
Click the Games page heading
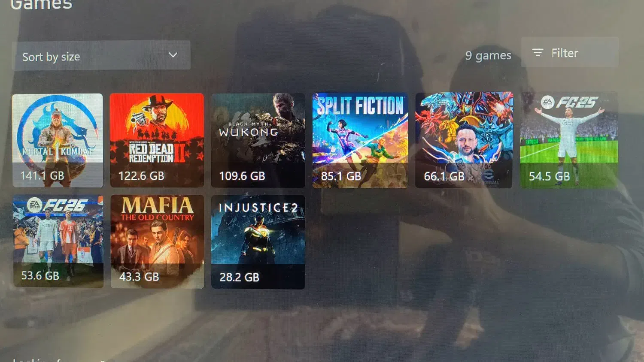tap(42, 4)
